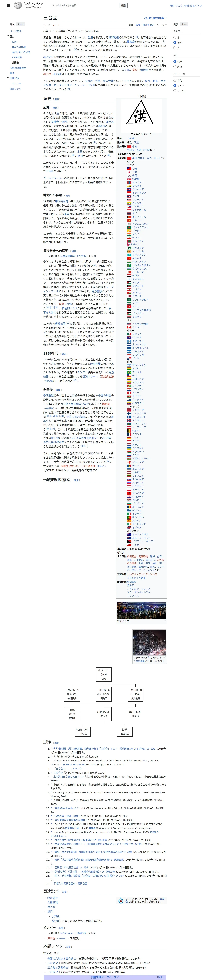Viewport: 210px width, 980px height.
Task: Collapse the 歴史 section in contents
Action: (x=8, y=36)
